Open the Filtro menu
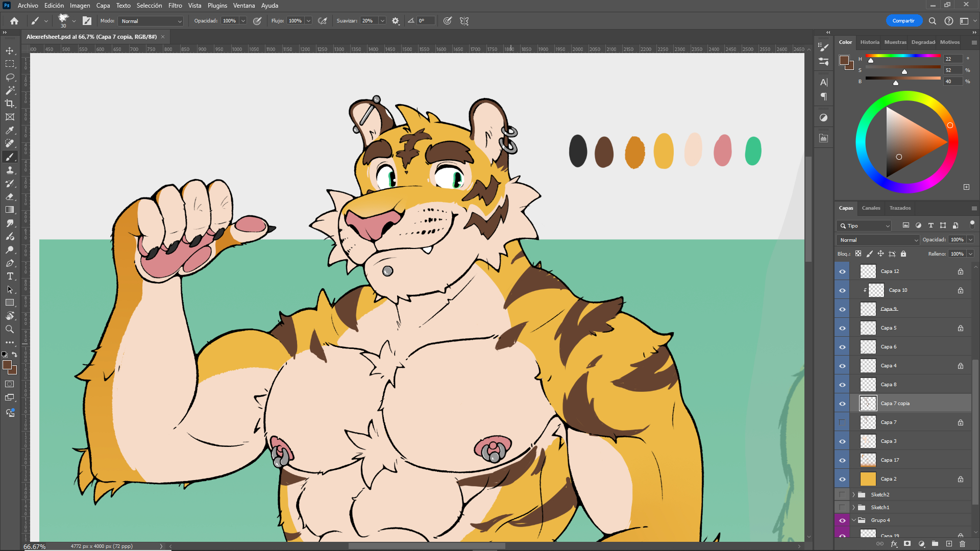This screenshot has width=980, height=551. [x=175, y=6]
